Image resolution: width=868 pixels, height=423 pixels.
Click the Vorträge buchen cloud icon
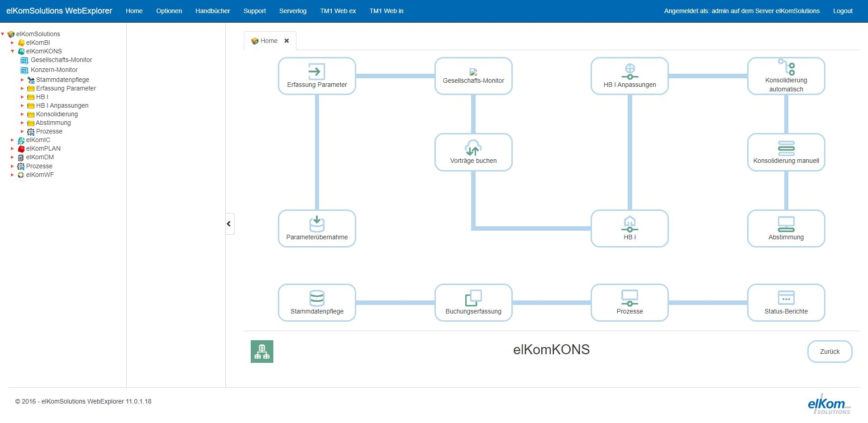[x=473, y=148]
